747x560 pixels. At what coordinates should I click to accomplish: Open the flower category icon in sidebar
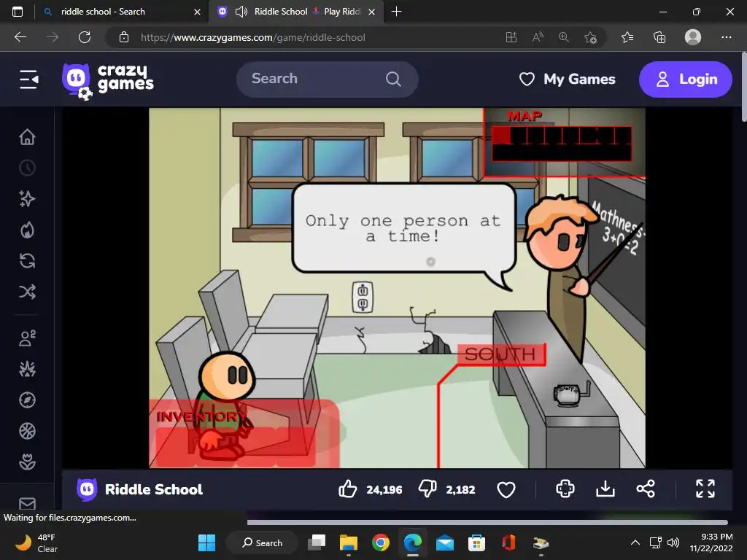pyautogui.click(x=27, y=462)
